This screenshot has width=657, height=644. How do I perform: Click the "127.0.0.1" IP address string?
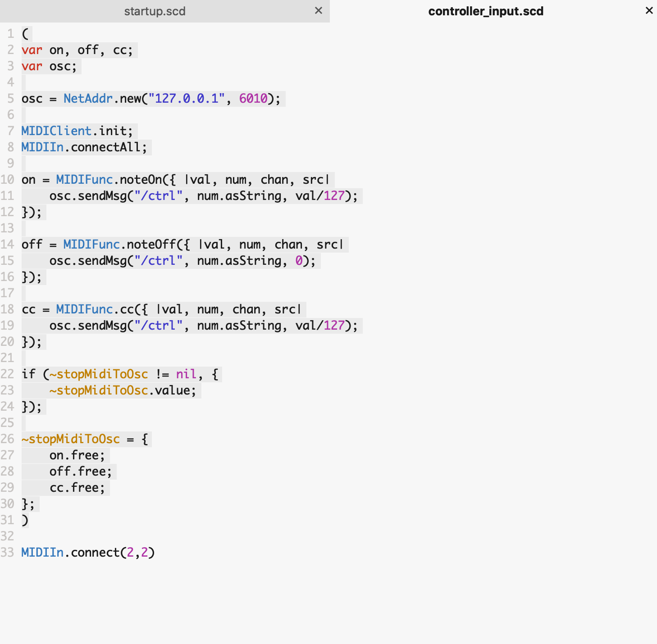tap(187, 99)
